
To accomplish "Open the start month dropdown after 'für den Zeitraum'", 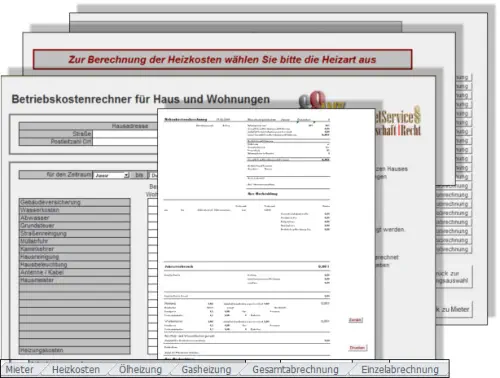I will (x=111, y=175).
